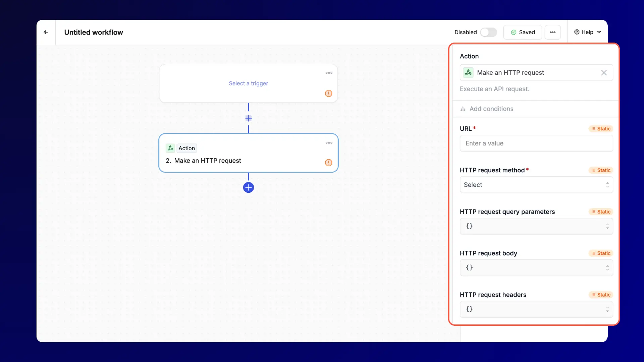Screen dimensions: 644x362
Task: Open the HTTP request method Select dropdown
Action: click(536, 185)
